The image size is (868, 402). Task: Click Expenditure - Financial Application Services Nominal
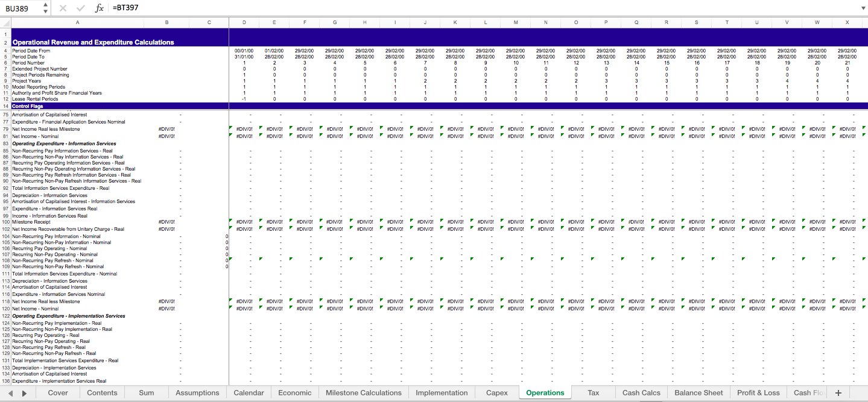pos(69,122)
